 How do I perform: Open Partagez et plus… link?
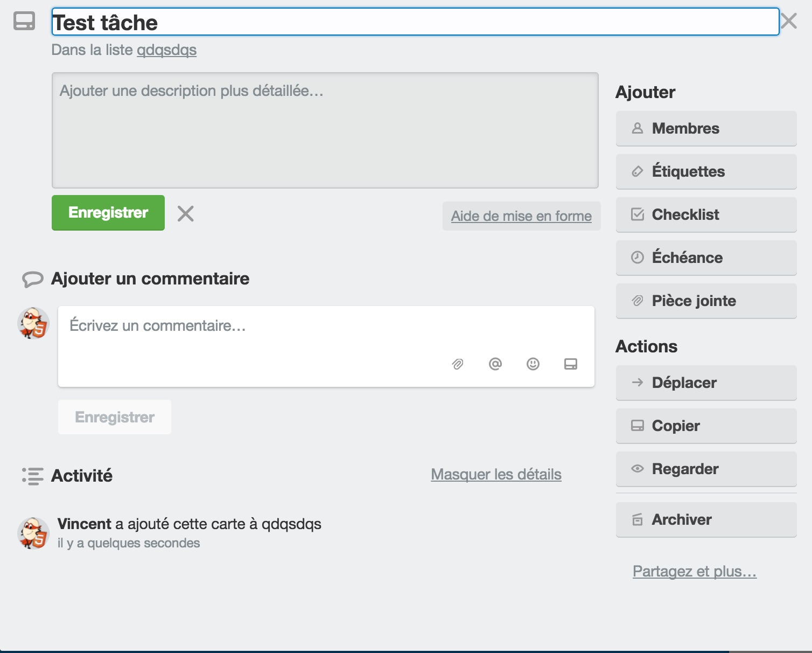tap(695, 571)
